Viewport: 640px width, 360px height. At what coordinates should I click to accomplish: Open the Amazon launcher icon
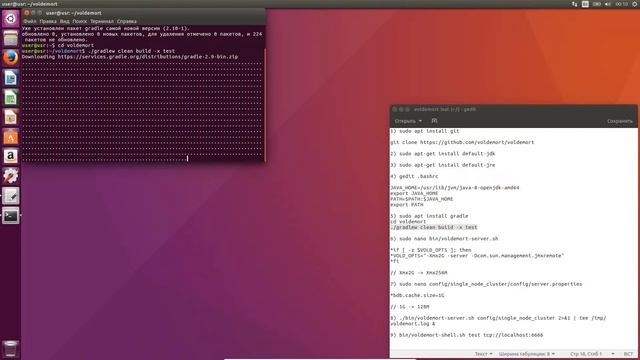(x=11, y=156)
